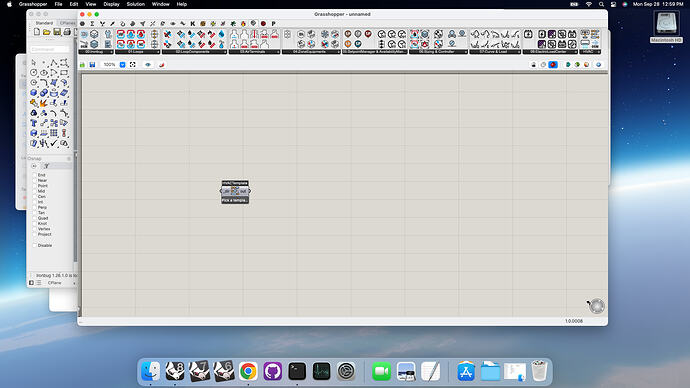Screen dimensions: 690x388
Task: Select the blue water drop loop component icon
Action: pos(221,34)
